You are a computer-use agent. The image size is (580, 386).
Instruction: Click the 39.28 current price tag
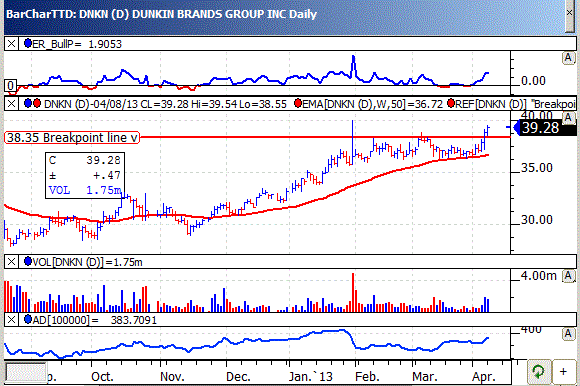tap(545, 128)
